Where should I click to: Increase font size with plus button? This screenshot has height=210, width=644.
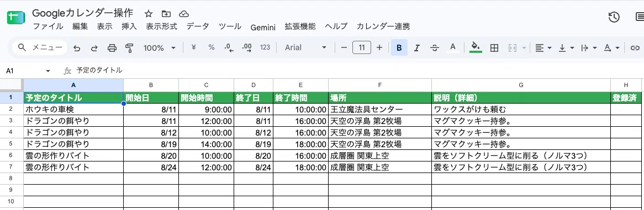pos(379,47)
